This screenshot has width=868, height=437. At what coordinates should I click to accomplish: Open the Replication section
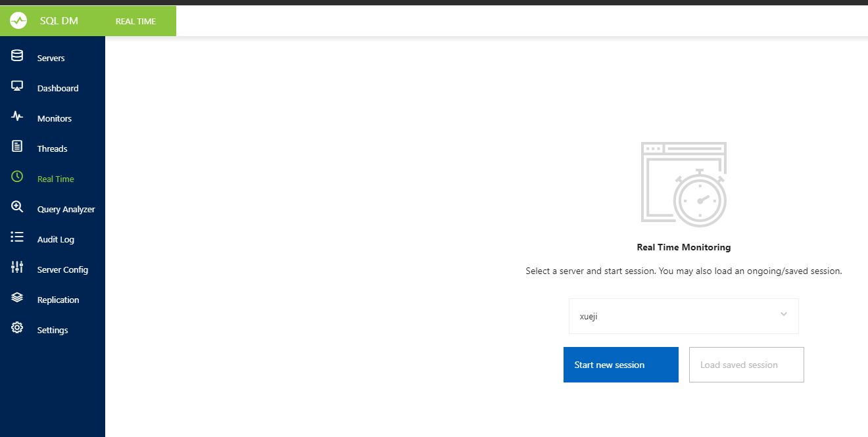coord(58,299)
